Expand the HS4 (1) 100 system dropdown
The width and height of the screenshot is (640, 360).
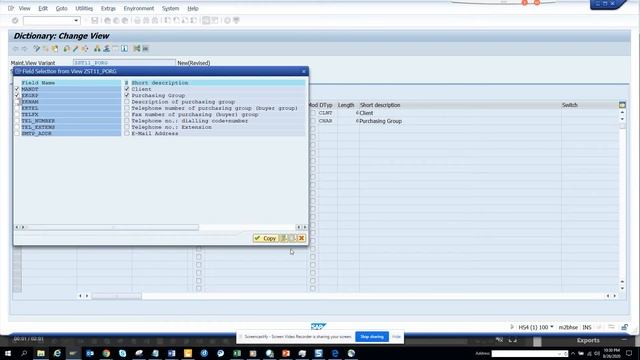(x=552, y=327)
